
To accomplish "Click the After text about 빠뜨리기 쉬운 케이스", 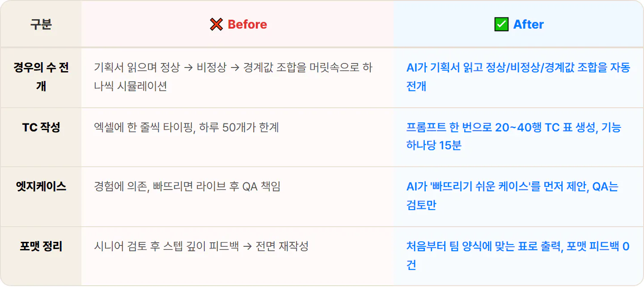I will pos(512,196).
